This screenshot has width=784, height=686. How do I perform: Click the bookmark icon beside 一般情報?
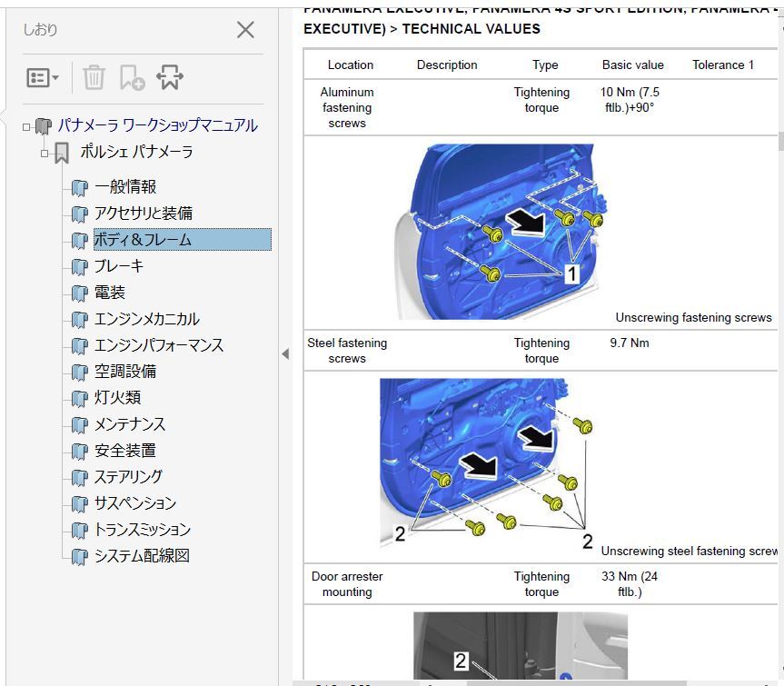coord(80,188)
